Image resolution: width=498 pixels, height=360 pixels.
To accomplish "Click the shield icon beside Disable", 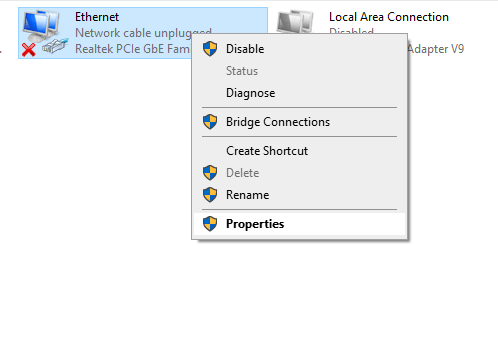I will pyautogui.click(x=210, y=49).
